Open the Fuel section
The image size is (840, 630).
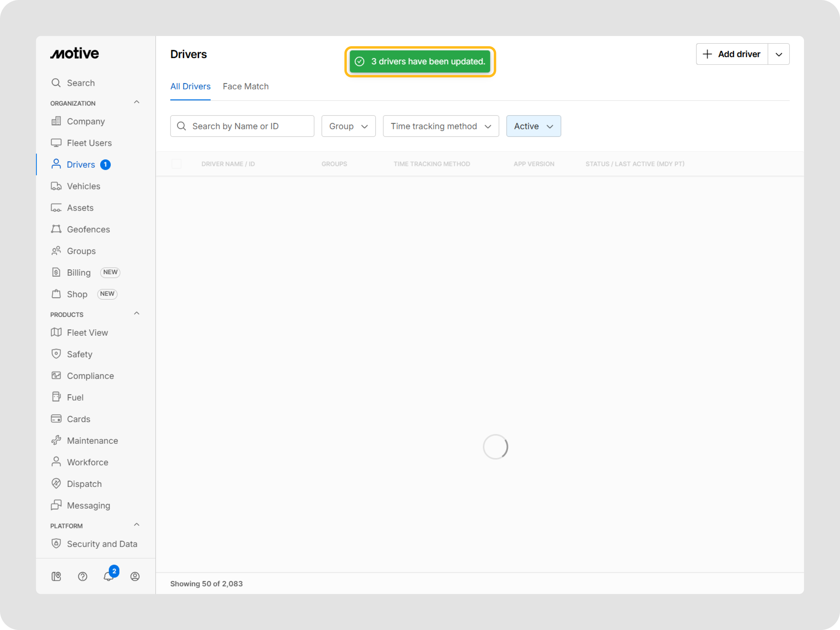click(x=75, y=397)
